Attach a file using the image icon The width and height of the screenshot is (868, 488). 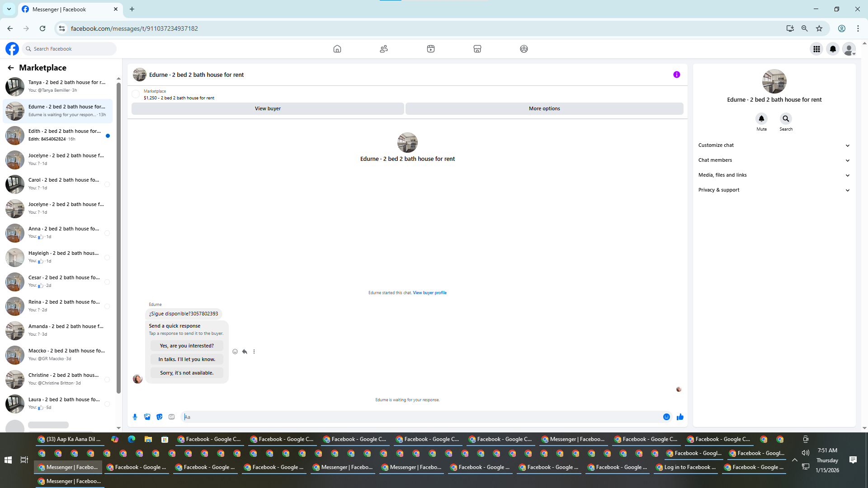coord(147,417)
